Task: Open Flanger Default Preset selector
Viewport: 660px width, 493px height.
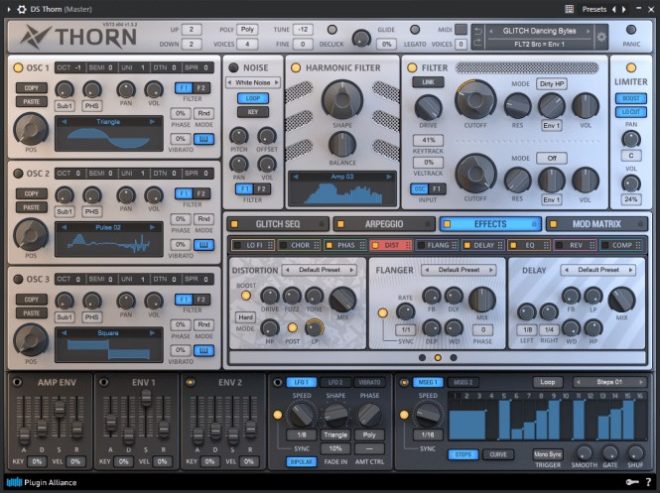Action: (x=459, y=270)
